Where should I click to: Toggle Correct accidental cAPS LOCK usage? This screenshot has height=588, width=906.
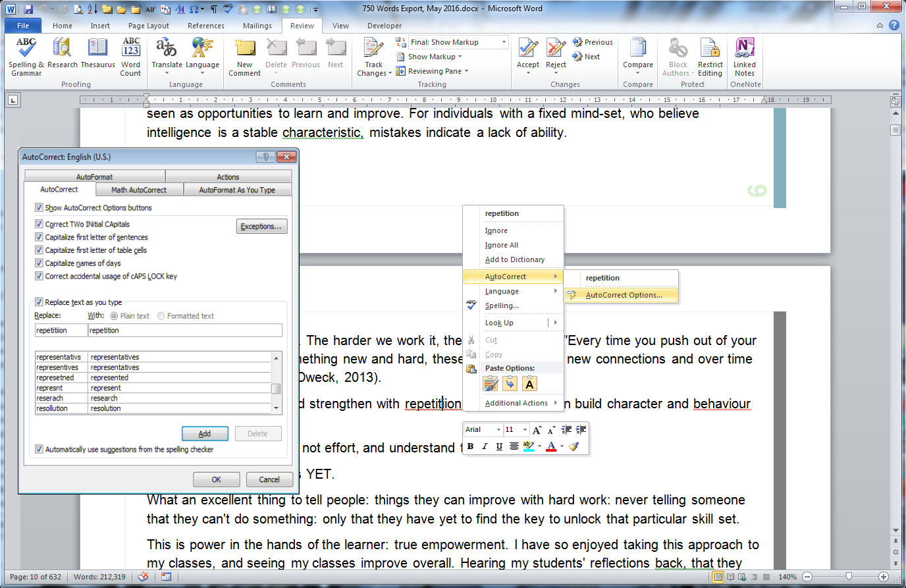coord(39,276)
